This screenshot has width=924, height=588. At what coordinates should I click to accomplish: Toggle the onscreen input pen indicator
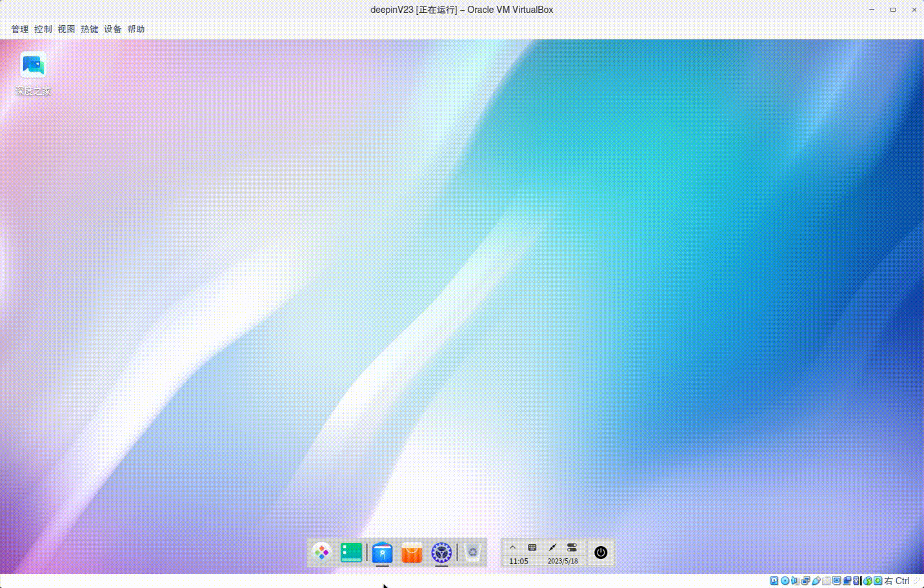552,547
